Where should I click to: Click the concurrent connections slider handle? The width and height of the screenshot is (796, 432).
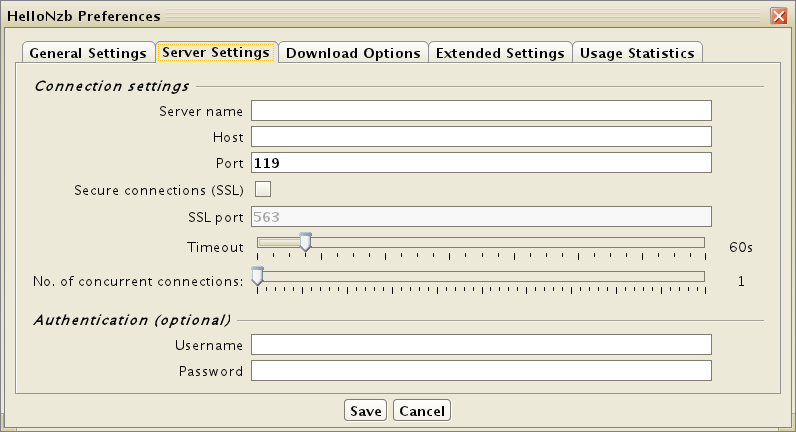tap(258, 276)
